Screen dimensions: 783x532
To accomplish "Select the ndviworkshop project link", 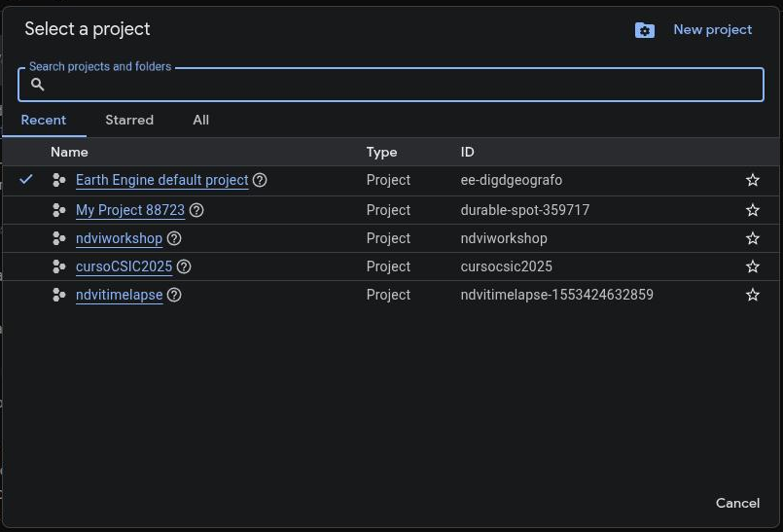I will pos(119,238).
